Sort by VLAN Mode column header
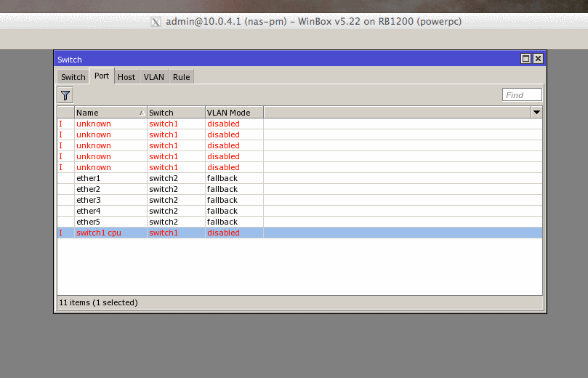Viewport: 588px width, 378px height. (x=234, y=113)
